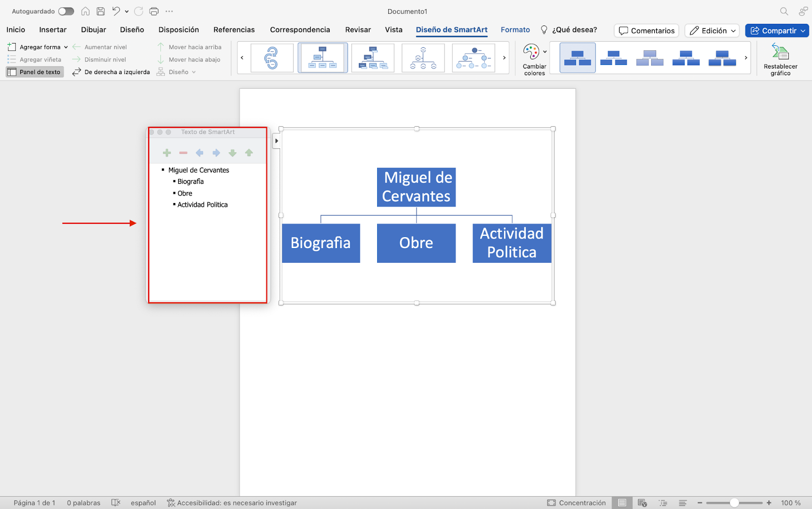Enable Concentración focus mode
This screenshot has height=509, width=812.
pyautogui.click(x=577, y=503)
